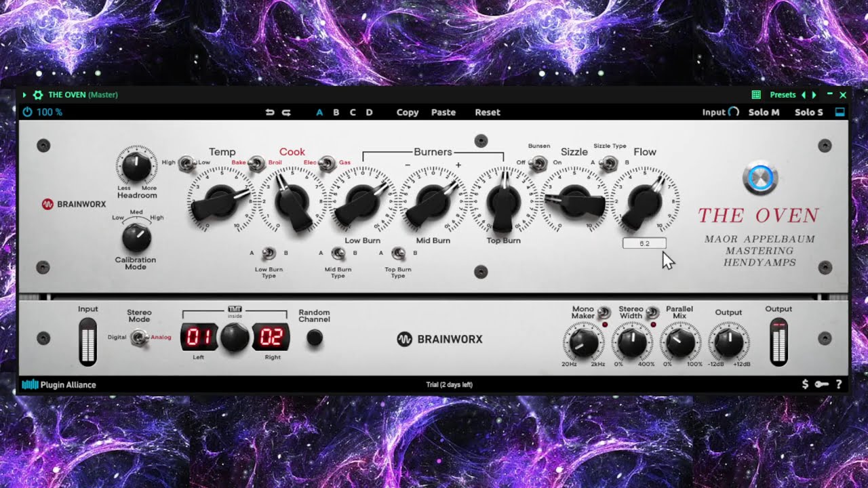Click the Low Burn knob
This screenshot has width=868, height=488.
362,201
